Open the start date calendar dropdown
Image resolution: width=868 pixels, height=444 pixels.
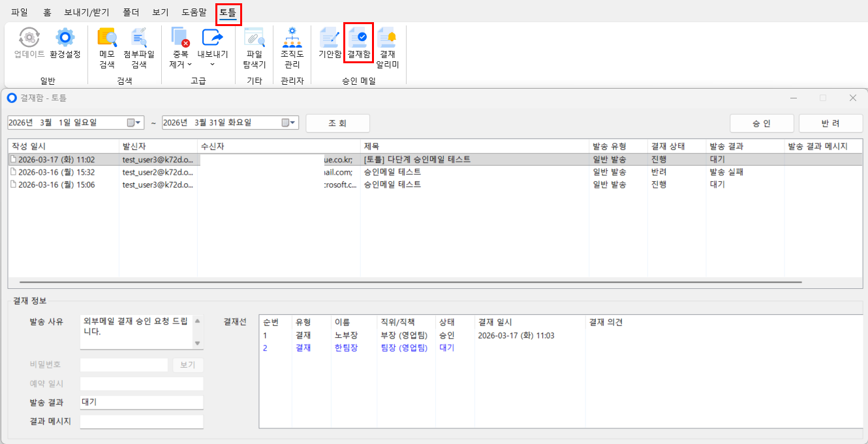[x=134, y=123]
